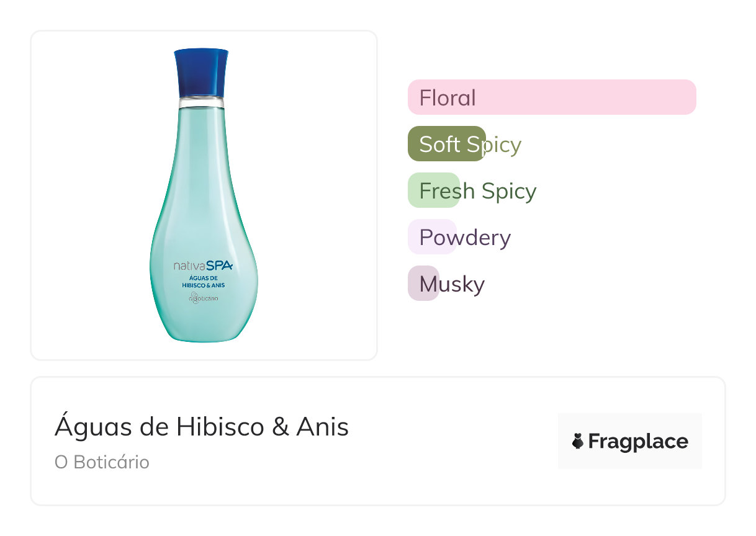Click the blue bottle cap
Screen dimensions: 756x536
tap(201, 72)
